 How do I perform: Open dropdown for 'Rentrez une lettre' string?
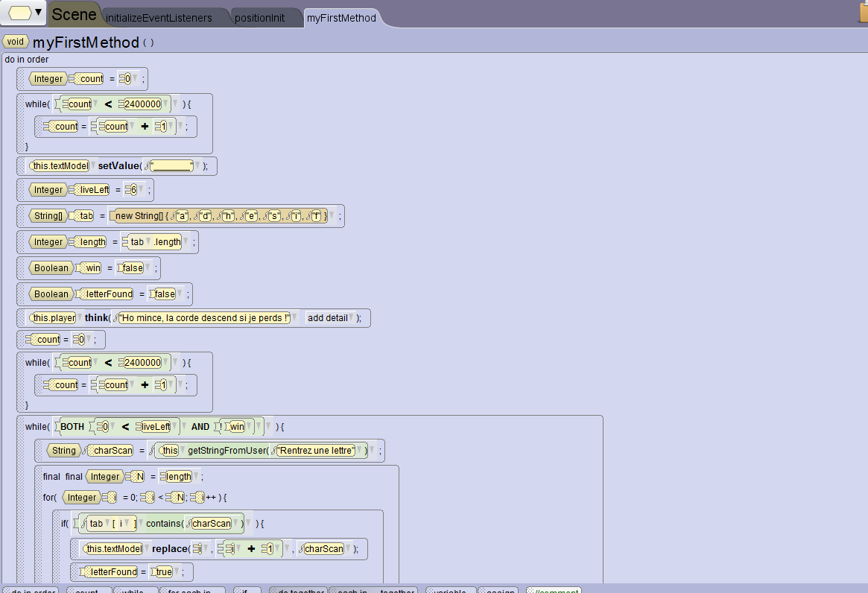click(359, 451)
